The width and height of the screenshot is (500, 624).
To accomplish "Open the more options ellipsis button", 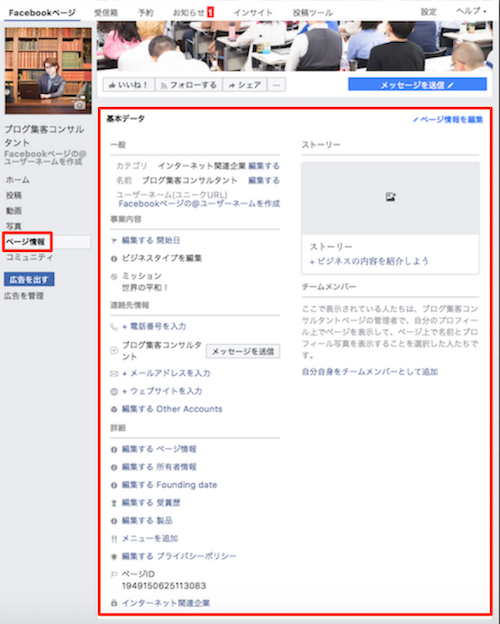I will (x=277, y=84).
